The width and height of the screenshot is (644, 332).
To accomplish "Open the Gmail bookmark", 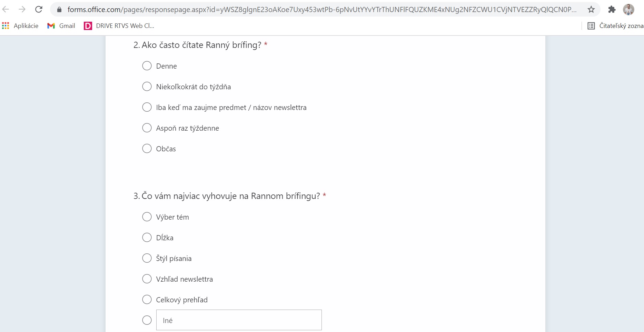I will coord(61,26).
